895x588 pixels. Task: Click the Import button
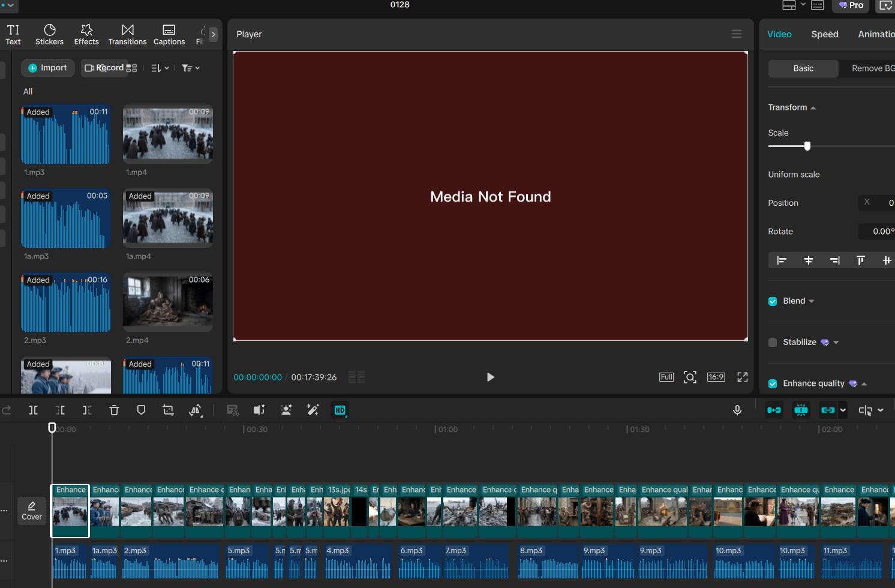coord(48,68)
